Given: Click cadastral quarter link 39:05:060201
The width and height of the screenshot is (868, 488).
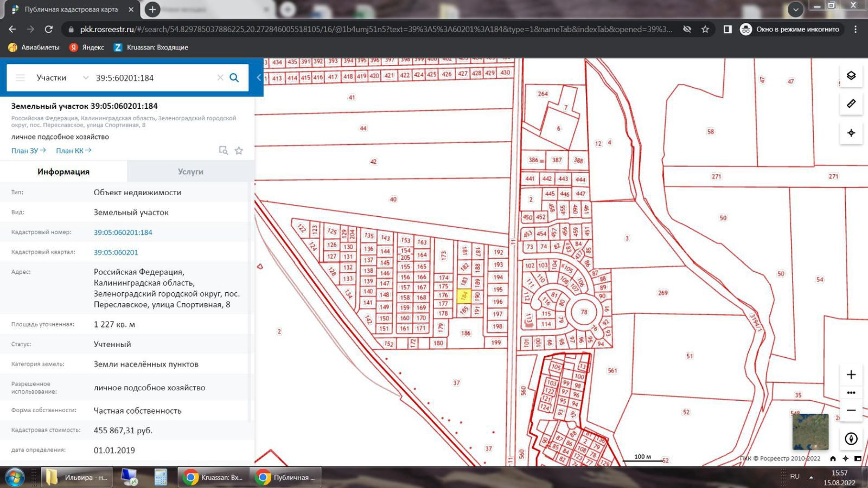Looking at the screenshot, I should [x=116, y=252].
